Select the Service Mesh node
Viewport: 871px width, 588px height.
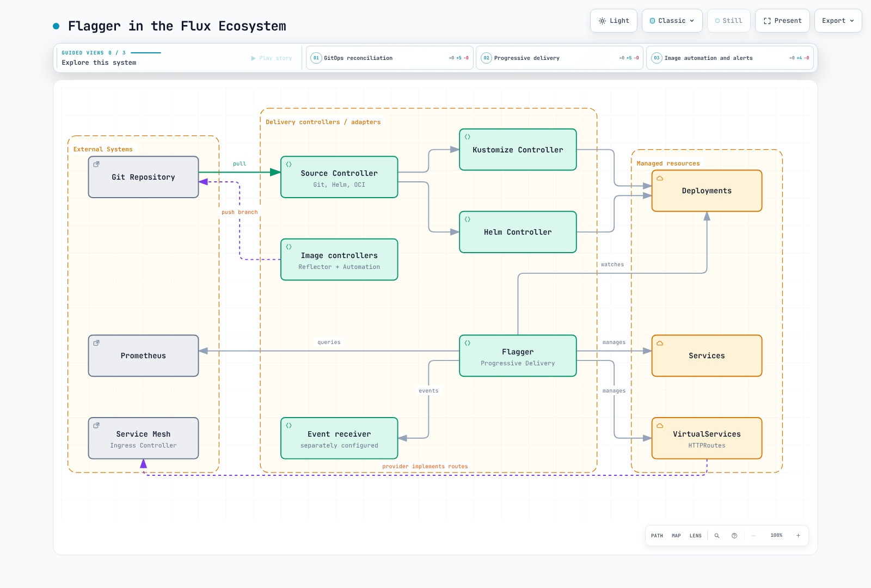tap(144, 438)
